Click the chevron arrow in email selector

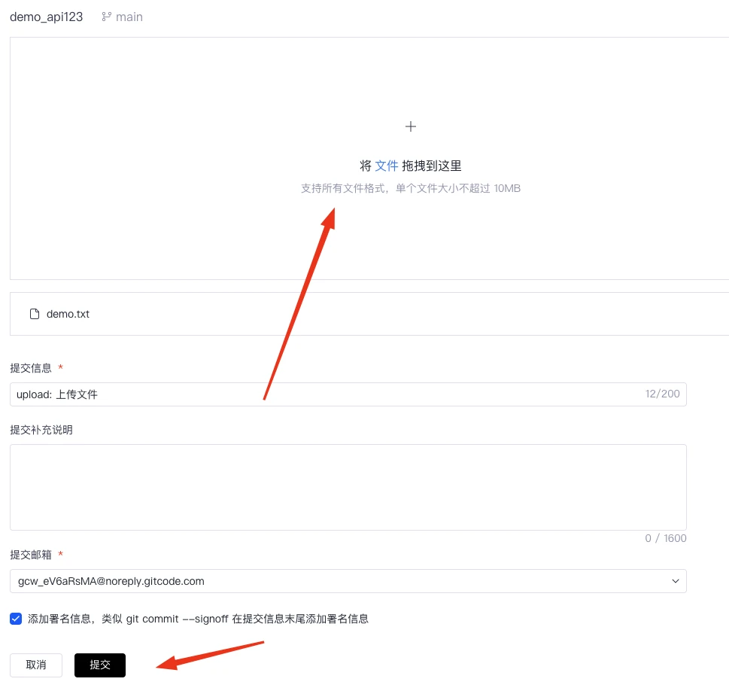(675, 581)
